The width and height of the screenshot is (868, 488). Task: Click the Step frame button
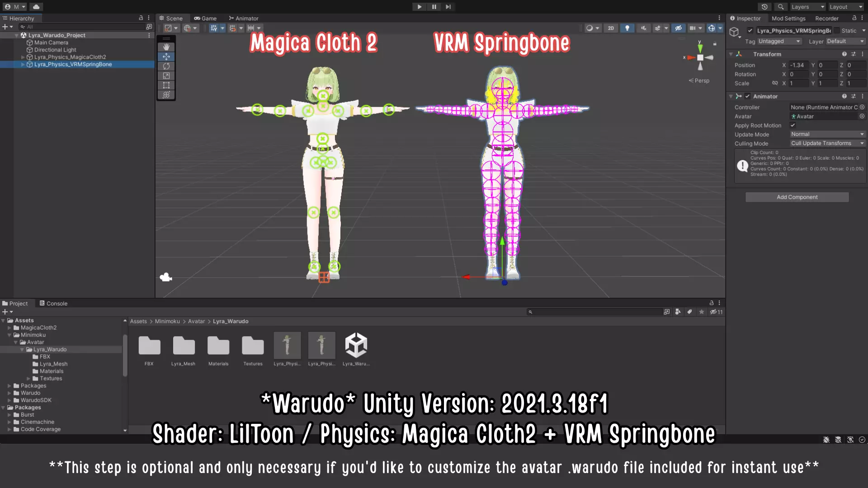point(448,7)
